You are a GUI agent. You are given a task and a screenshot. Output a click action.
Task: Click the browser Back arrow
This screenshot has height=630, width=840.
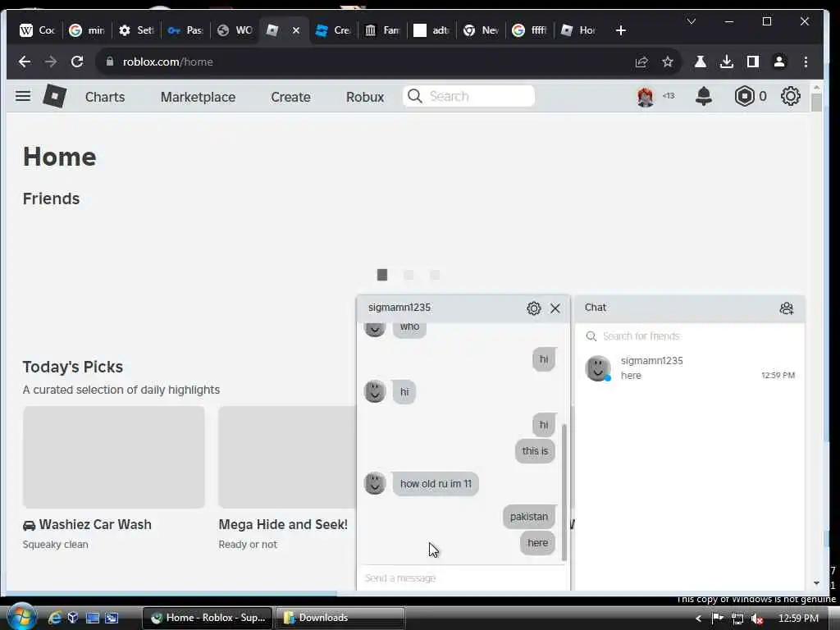click(25, 62)
